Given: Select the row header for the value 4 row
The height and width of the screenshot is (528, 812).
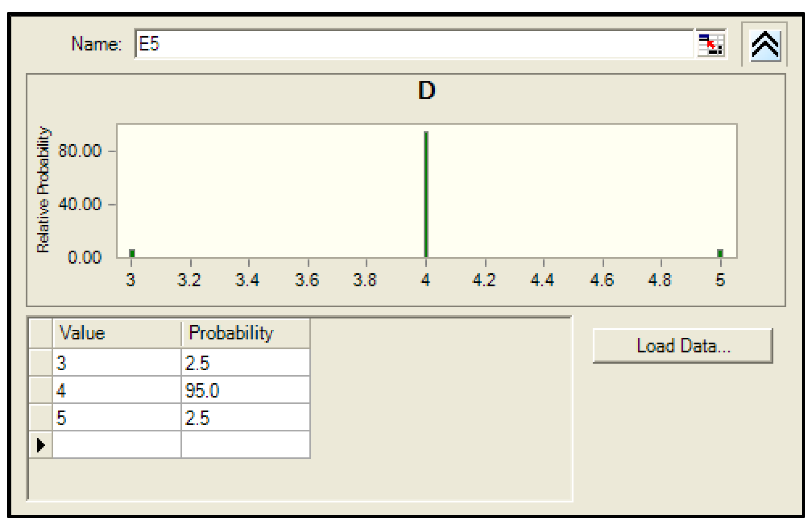Looking at the screenshot, I should click(40, 390).
